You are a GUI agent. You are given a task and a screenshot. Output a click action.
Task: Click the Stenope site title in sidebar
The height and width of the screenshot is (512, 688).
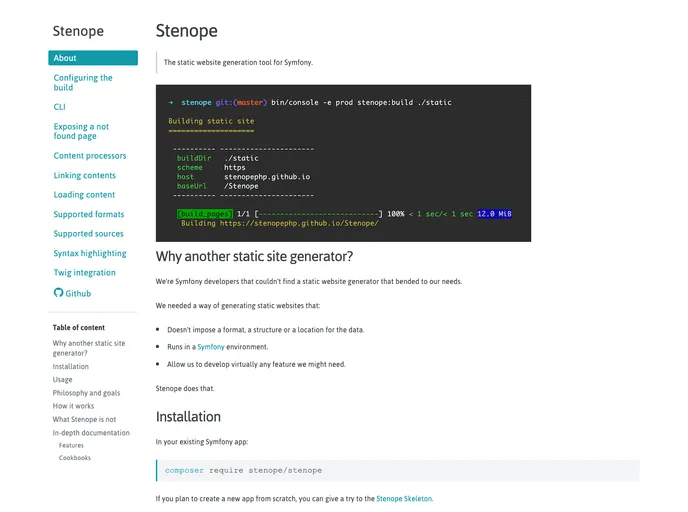click(78, 31)
